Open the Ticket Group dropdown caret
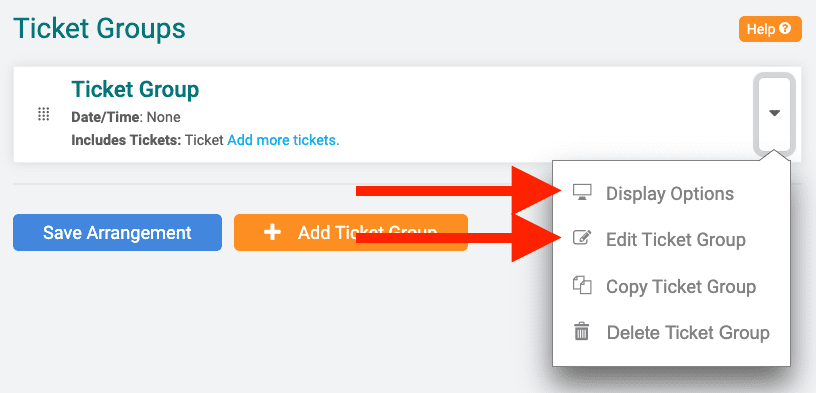Screen dimensions: 816x393 (774, 113)
